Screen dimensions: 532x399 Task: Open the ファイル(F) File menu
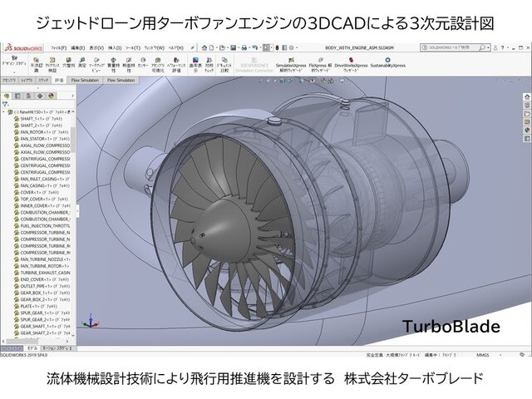(x=58, y=48)
